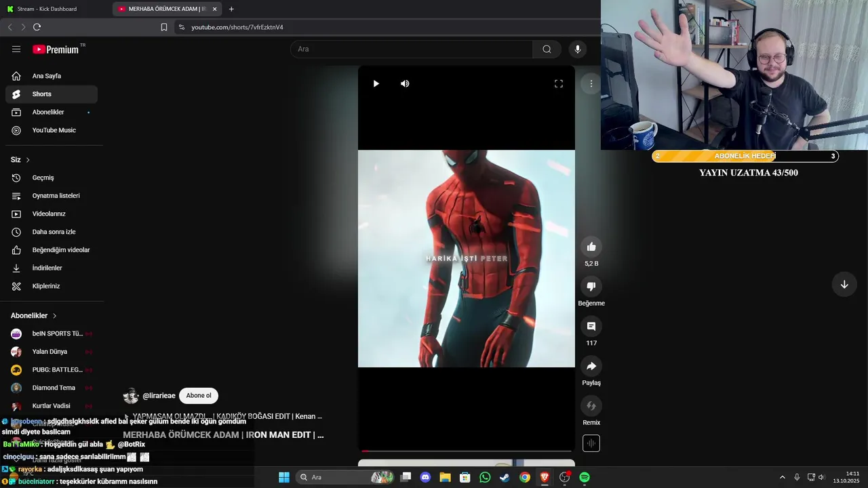The height and width of the screenshot is (488, 868).
Task: Open Beğendiğim videolar list
Action: point(52,250)
